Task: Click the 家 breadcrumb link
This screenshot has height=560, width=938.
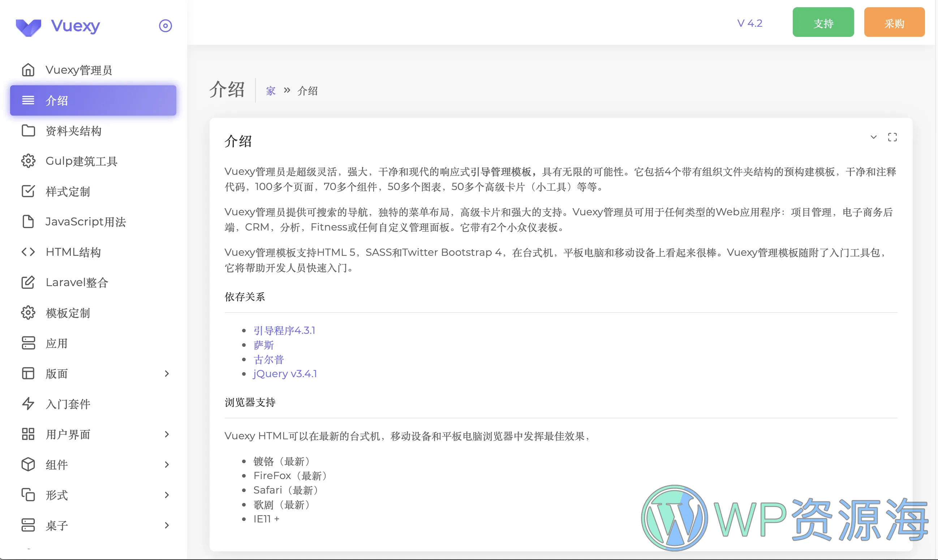Action: click(x=271, y=91)
